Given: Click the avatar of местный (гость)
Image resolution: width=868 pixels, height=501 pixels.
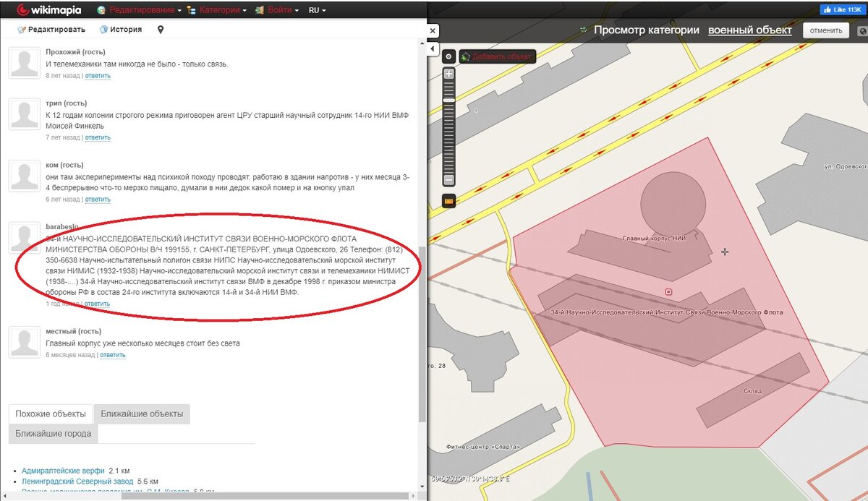Looking at the screenshot, I should tap(24, 343).
